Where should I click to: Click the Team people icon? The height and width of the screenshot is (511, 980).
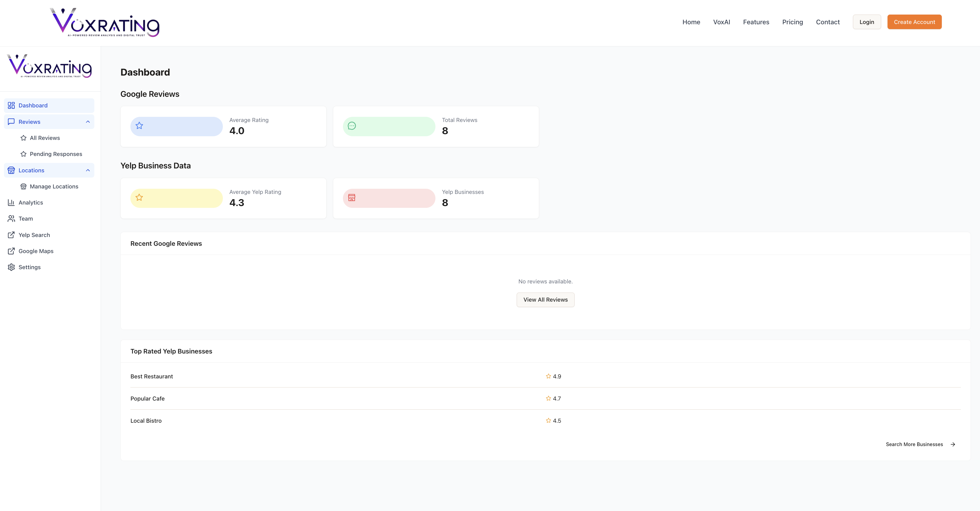point(12,218)
